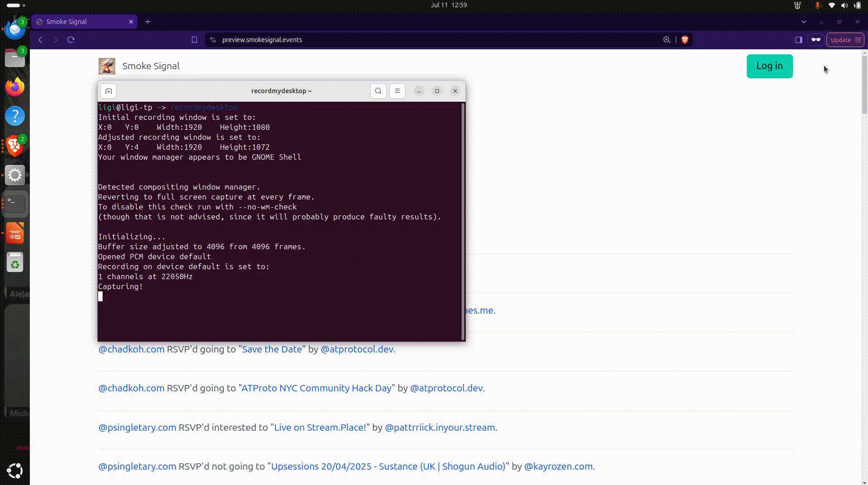This screenshot has width=868, height=485.
Task: Click the sunglasses extension icon near Update
Action: [816, 40]
